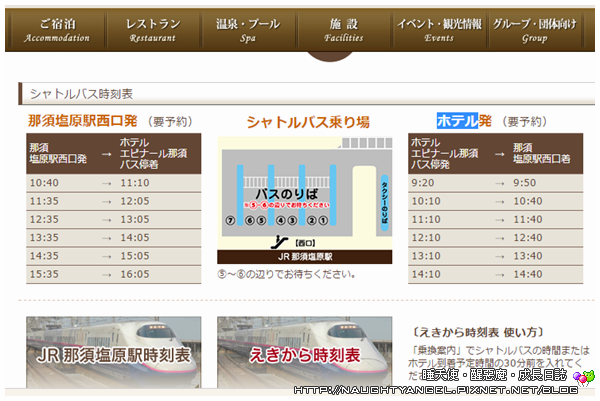Viewport: 600px width, 401px height.
Task: Select the 9:50 station arrival time
Action: pyautogui.click(x=525, y=183)
